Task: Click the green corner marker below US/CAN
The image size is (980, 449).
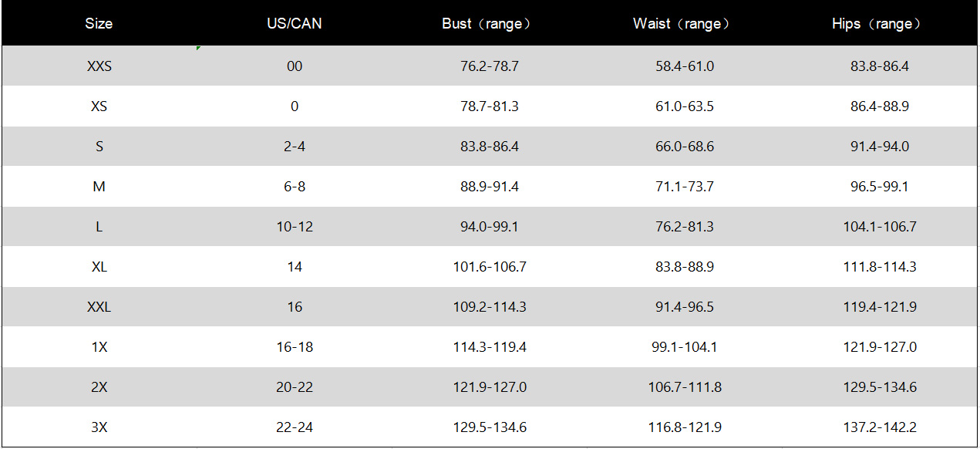Action: (x=199, y=49)
